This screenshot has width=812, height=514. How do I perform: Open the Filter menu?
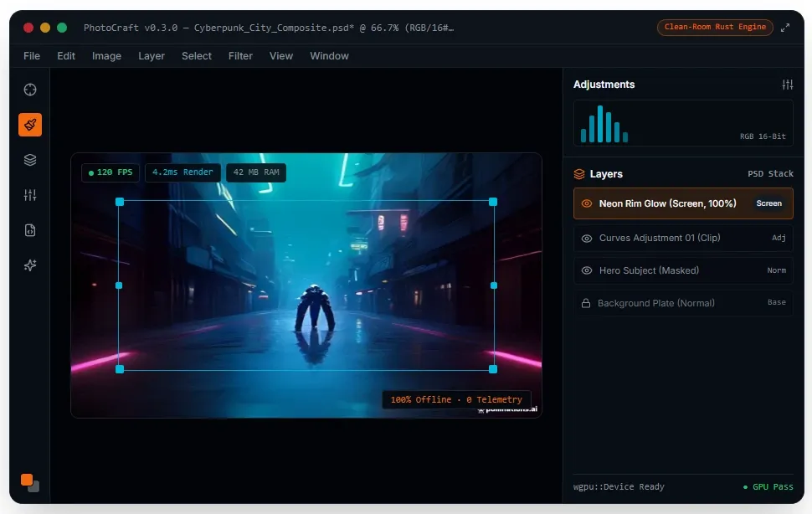[240, 56]
